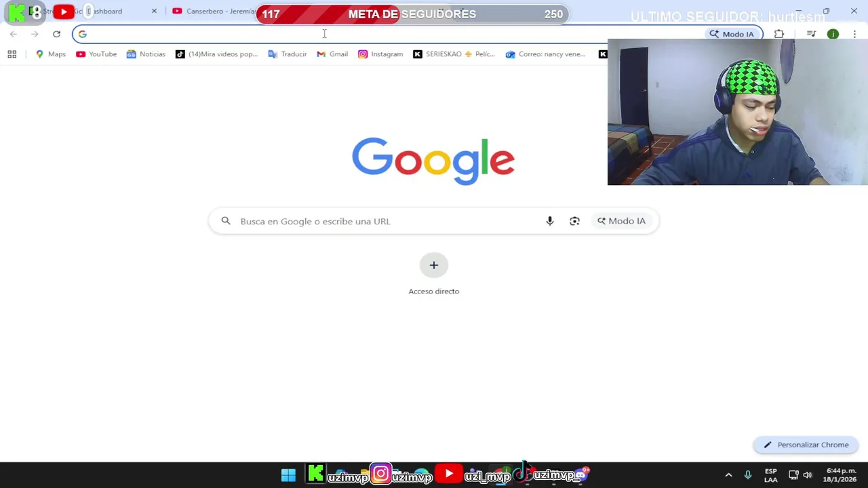868x488 pixels.
Task: Click the Google logo
Action: (433, 161)
